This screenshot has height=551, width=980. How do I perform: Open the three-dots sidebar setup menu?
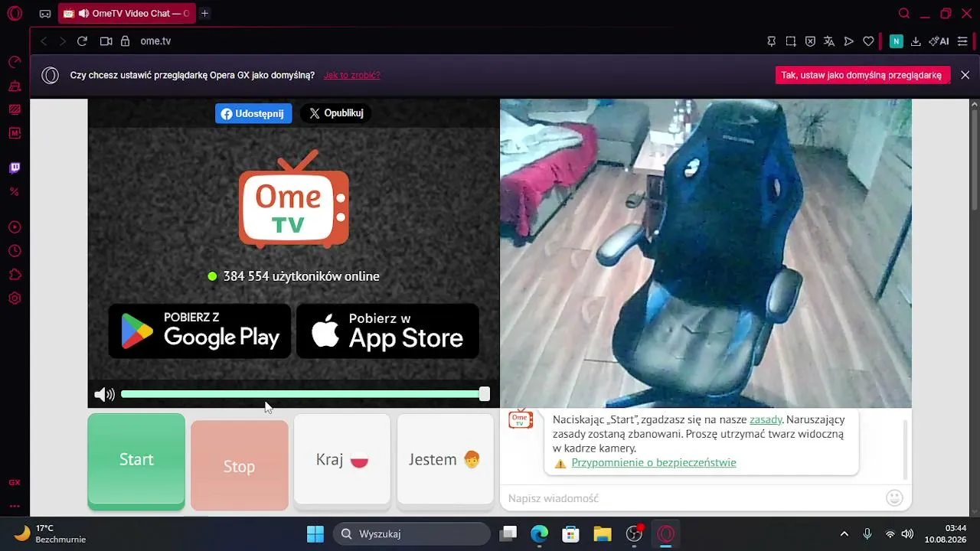(x=15, y=506)
